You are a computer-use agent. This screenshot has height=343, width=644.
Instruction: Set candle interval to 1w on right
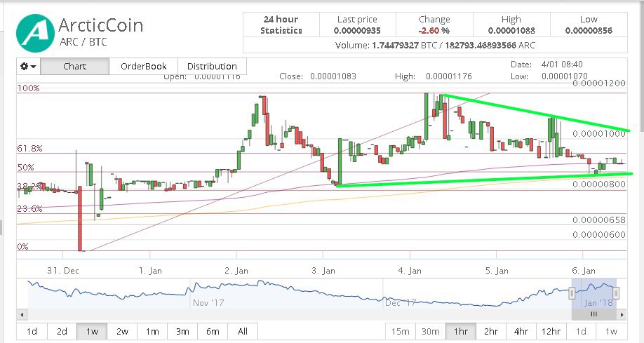(612, 332)
